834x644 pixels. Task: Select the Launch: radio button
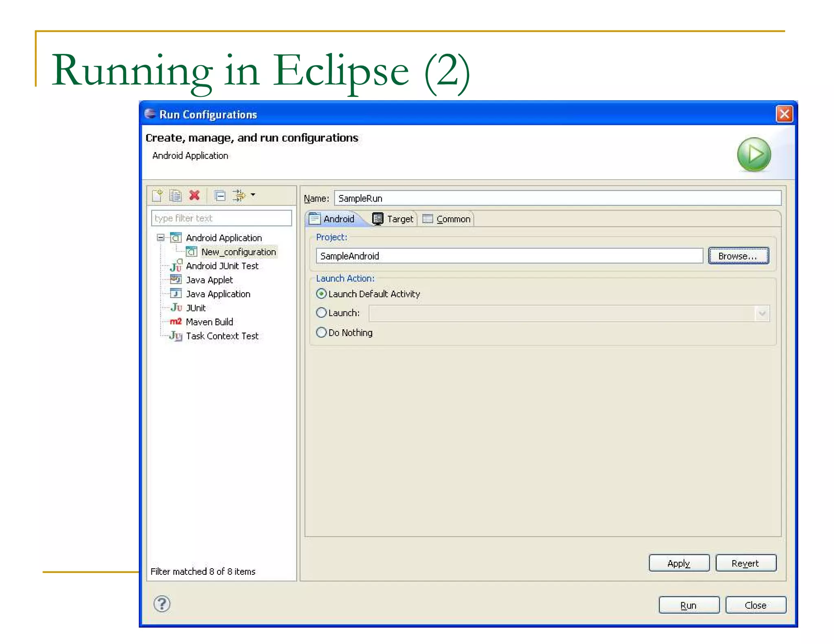coord(321,313)
